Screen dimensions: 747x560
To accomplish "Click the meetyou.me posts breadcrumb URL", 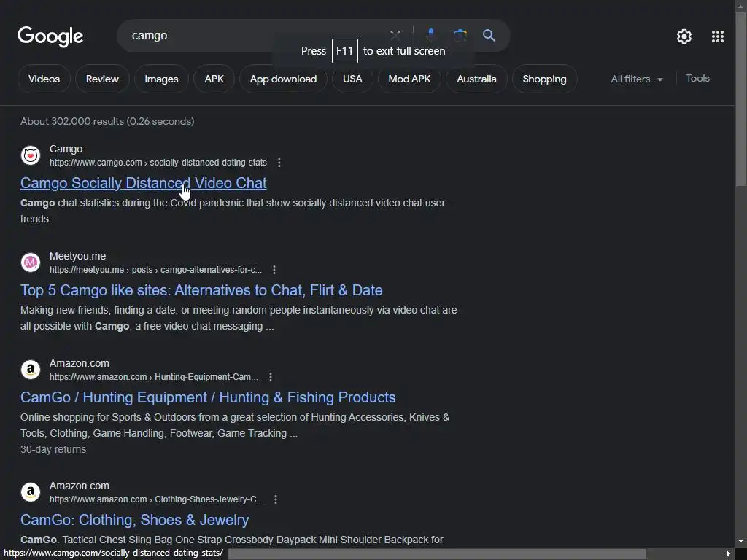I will [156, 270].
